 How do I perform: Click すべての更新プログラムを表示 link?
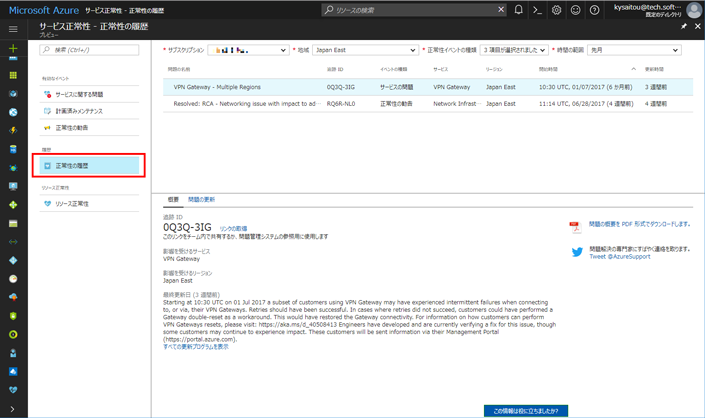coord(196,347)
